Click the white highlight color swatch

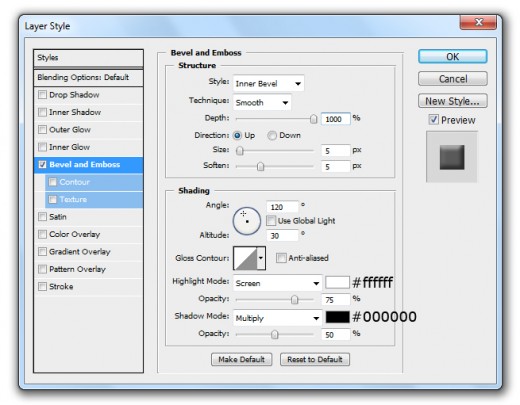(337, 282)
